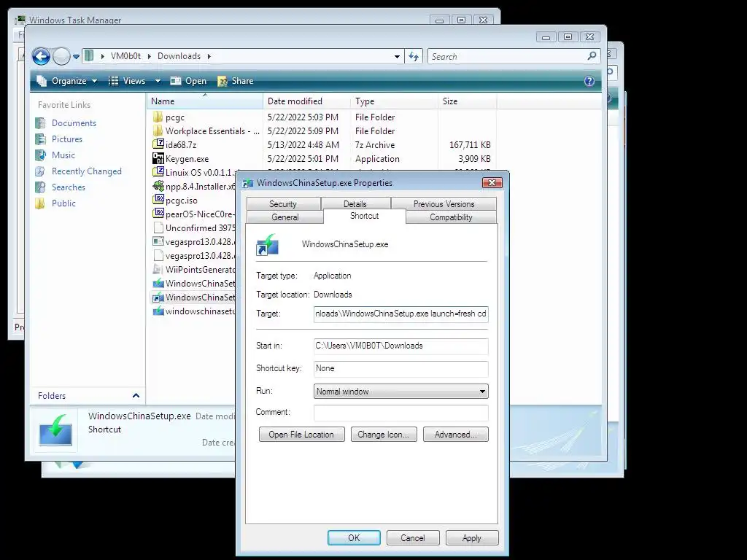Select the Linuix OS archive icon
This screenshot has height=560, width=747.
pos(158,172)
